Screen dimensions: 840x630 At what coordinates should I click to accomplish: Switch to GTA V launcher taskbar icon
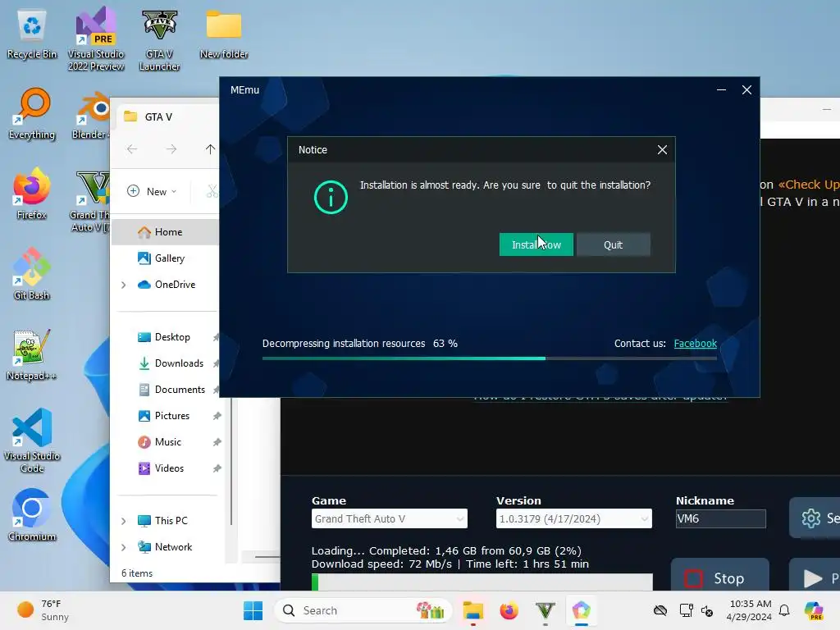pos(545,610)
